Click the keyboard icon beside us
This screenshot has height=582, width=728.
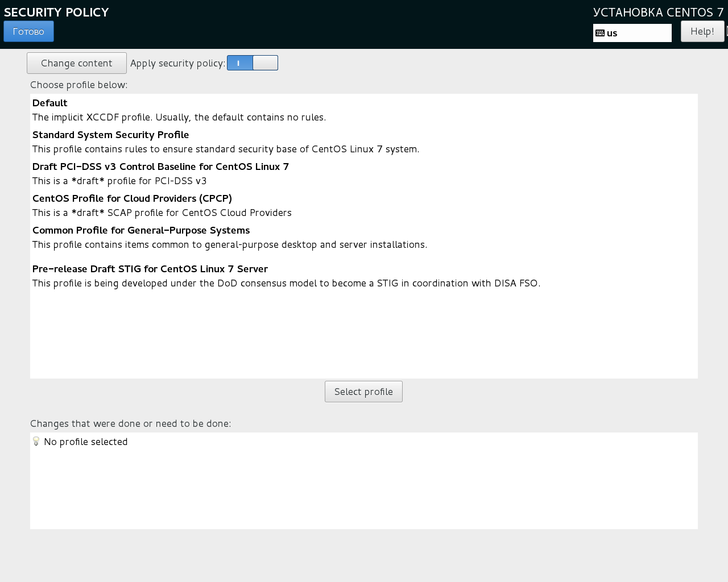click(600, 33)
